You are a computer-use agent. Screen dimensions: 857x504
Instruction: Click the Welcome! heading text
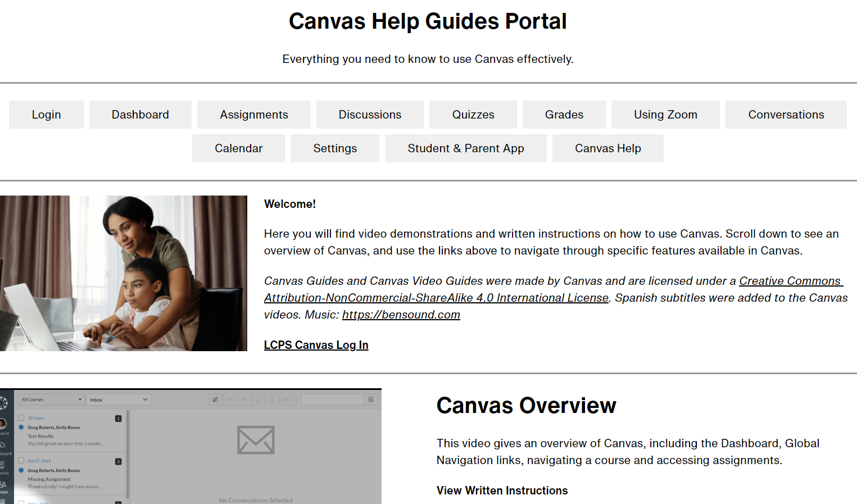[x=290, y=204]
